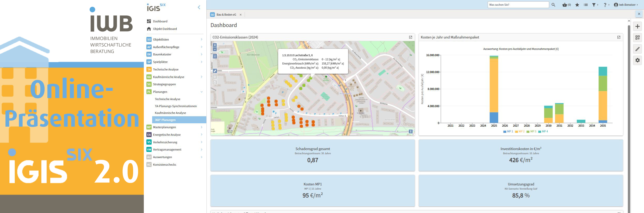The width and height of the screenshot is (644, 213).
Task: Expand the Spielplätze submenu arrow
Action: click(x=202, y=62)
